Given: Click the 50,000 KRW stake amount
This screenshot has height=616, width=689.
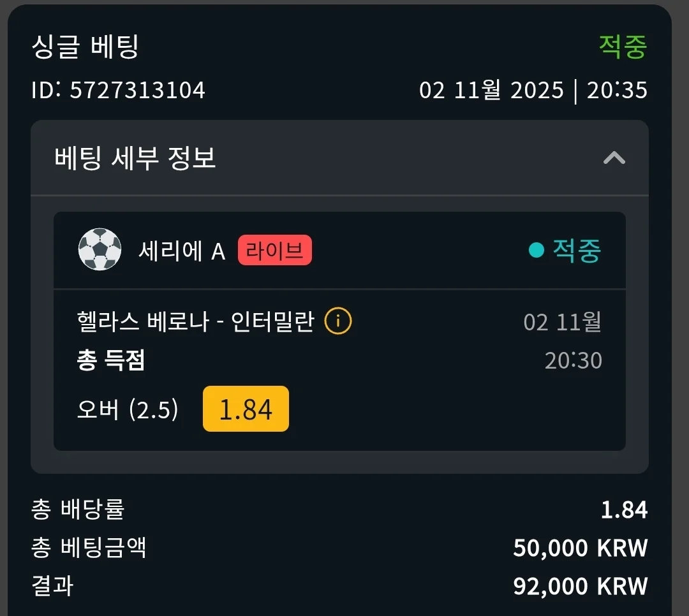Looking at the screenshot, I should (580, 548).
